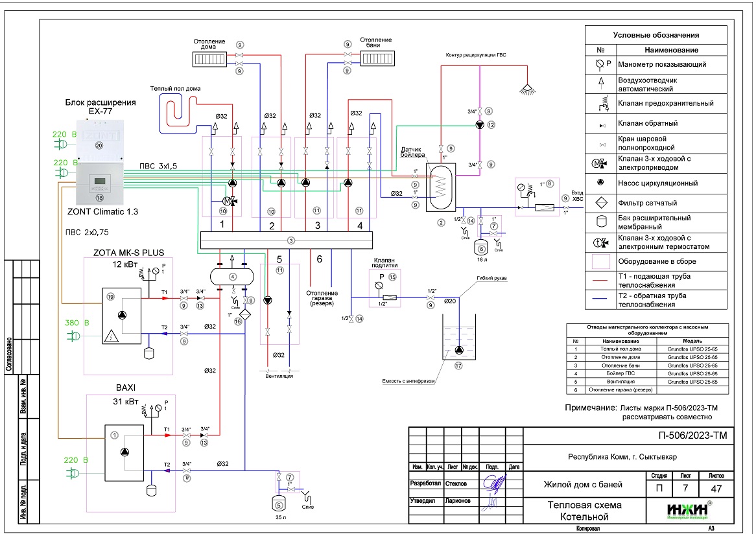The image size is (756, 534).
Task: Click the Отопление бани radiator symbol
Action: click(376, 59)
